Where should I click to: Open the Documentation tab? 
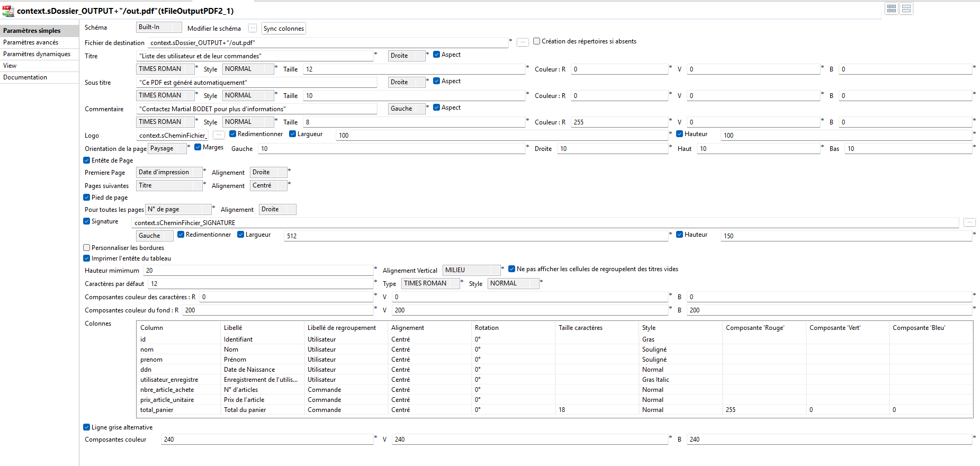point(25,77)
